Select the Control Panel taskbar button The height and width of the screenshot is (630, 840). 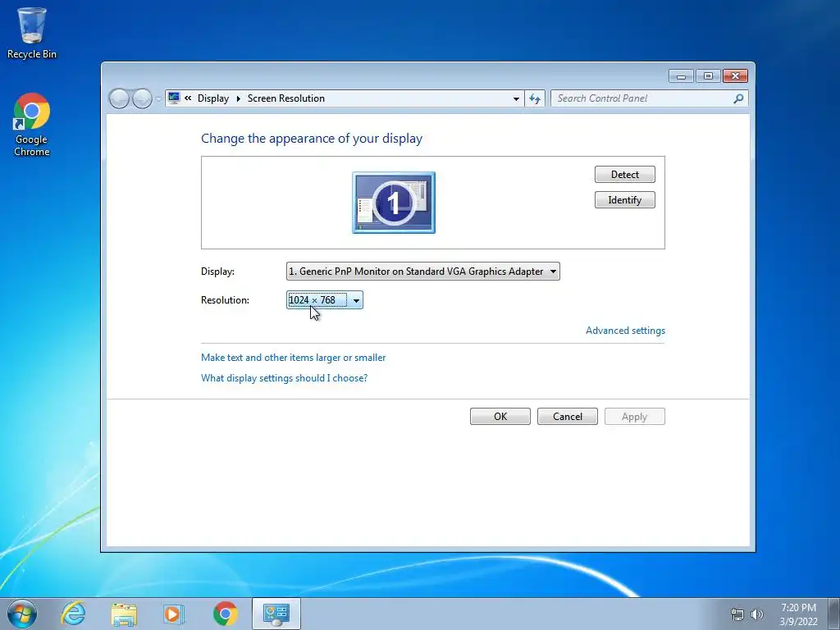276,614
